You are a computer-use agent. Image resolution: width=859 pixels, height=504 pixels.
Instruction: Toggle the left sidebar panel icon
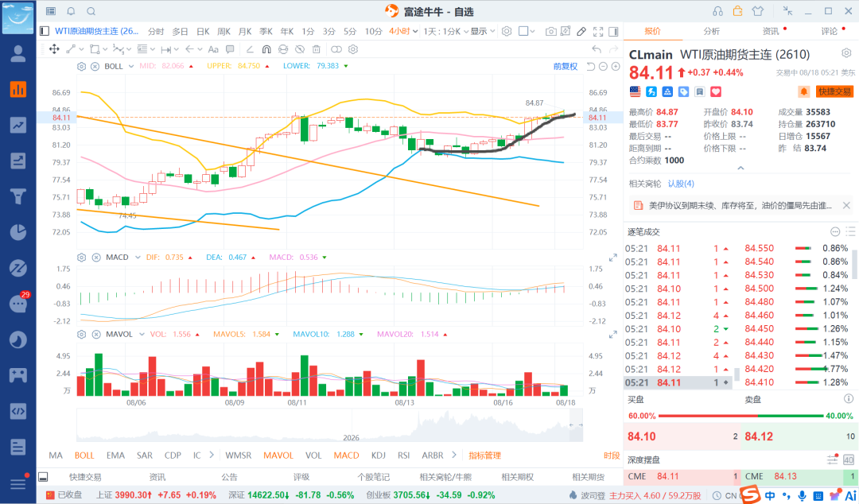click(x=45, y=31)
